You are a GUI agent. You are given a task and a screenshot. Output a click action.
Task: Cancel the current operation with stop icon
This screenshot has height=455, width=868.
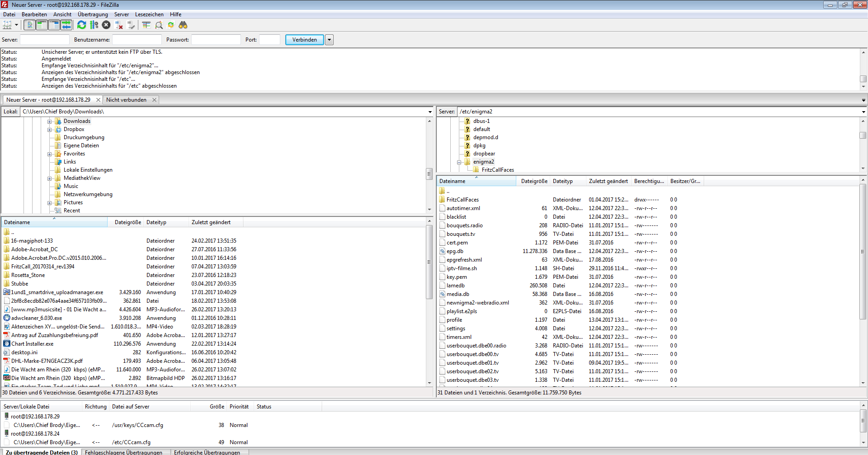tap(106, 25)
